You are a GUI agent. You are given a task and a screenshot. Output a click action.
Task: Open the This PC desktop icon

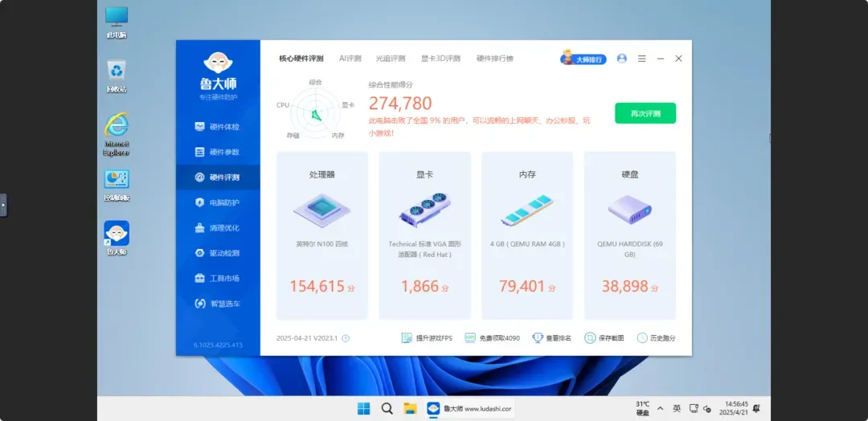[x=117, y=22]
